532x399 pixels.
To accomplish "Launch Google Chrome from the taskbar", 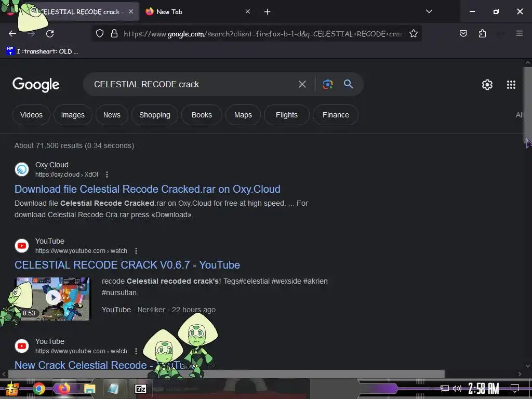I will [x=38, y=389].
